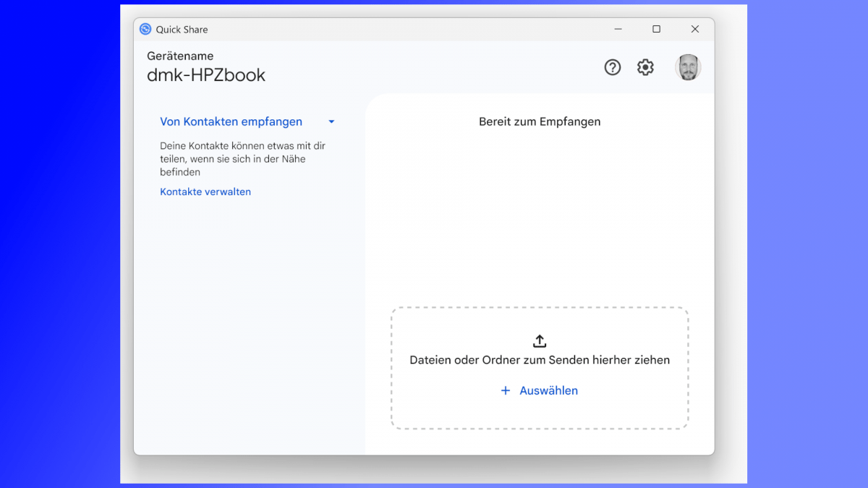The image size is (868, 488).
Task: Click the "Bereit zum Empfangen" heading
Action: [540, 121]
